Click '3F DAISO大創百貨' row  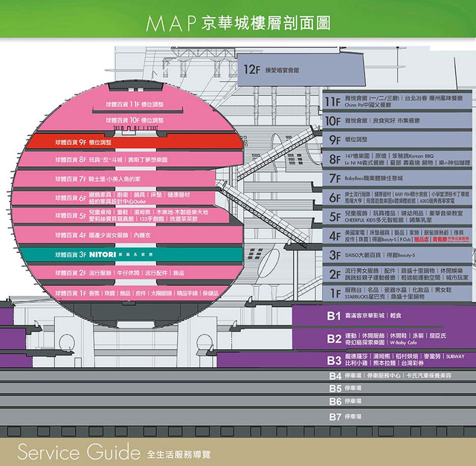(397, 255)
